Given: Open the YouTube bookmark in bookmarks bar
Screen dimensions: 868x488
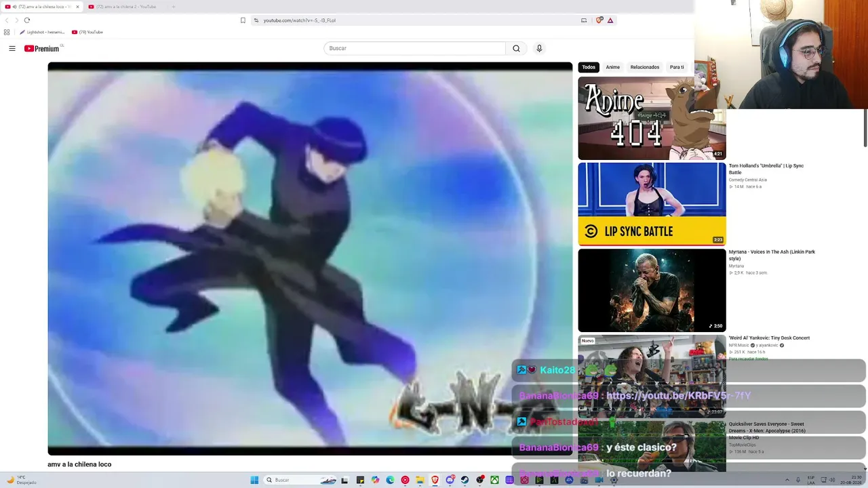Looking at the screenshot, I should coord(87,32).
